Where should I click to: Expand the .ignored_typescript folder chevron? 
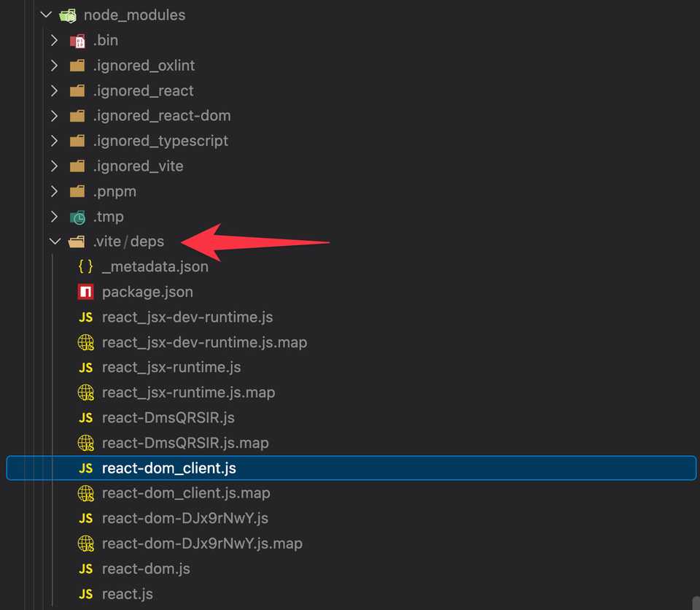coord(54,141)
